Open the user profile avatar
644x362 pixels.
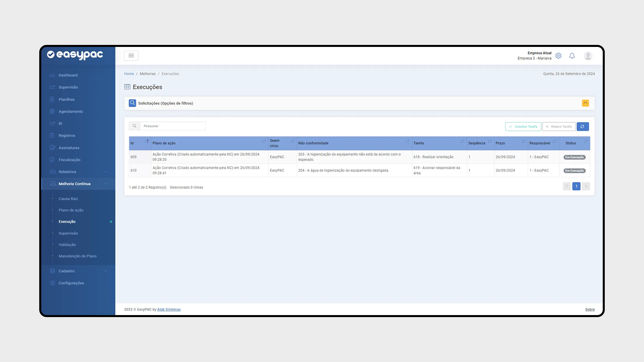588,56
